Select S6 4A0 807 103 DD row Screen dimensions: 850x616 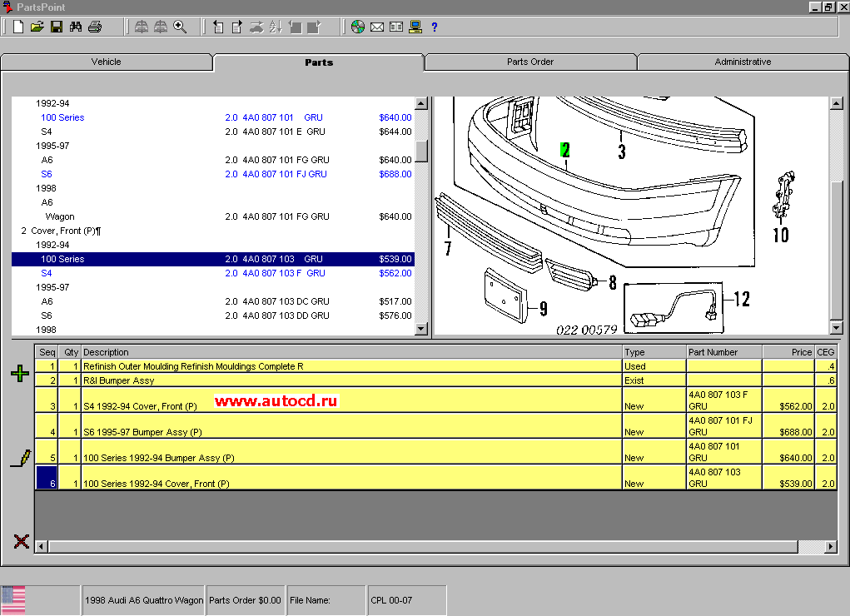212,315
